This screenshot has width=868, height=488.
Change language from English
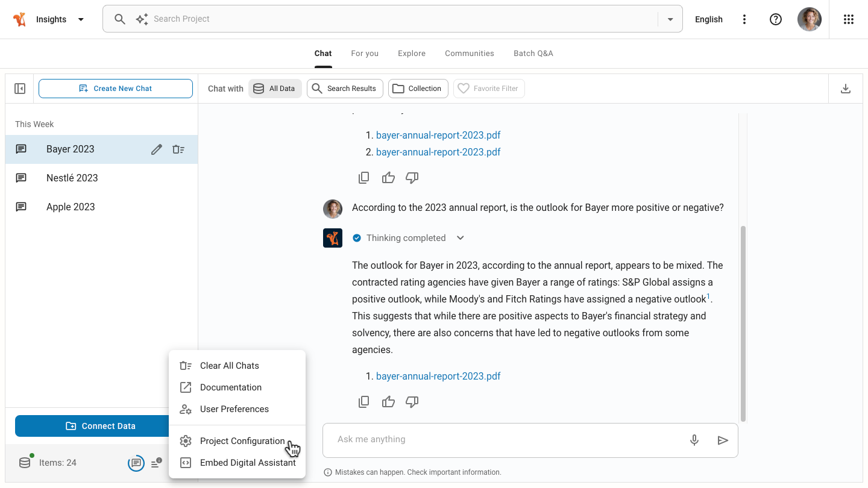tap(709, 19)
